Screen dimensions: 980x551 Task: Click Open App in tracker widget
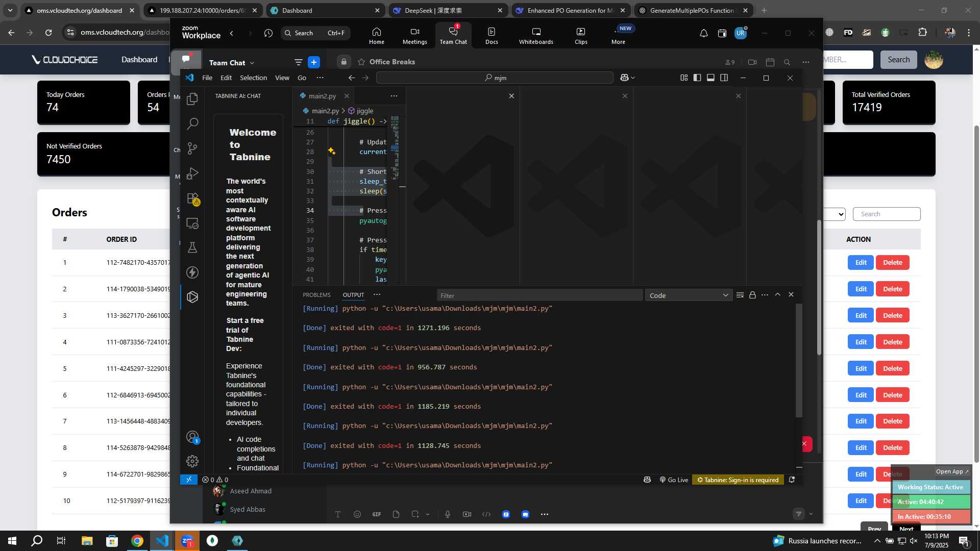pos(952,471)
